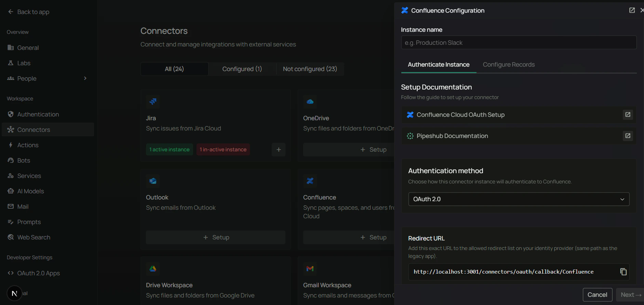
Task: Select Connectors in the sidebar
Action: click(x=48, y=130)
